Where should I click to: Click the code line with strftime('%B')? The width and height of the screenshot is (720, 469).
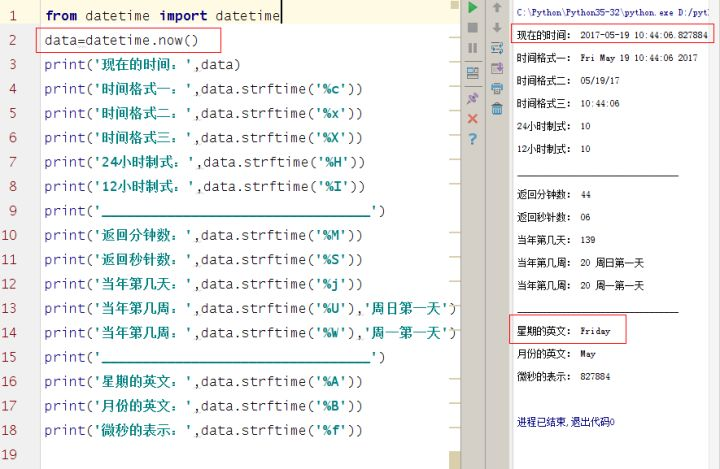pos(203,406)
